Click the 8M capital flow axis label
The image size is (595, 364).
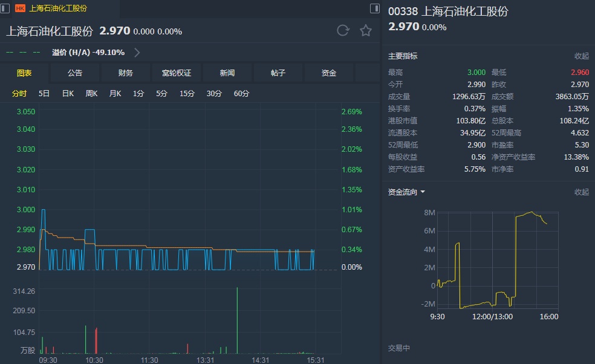pyautogui.click(x=429, y=213)
